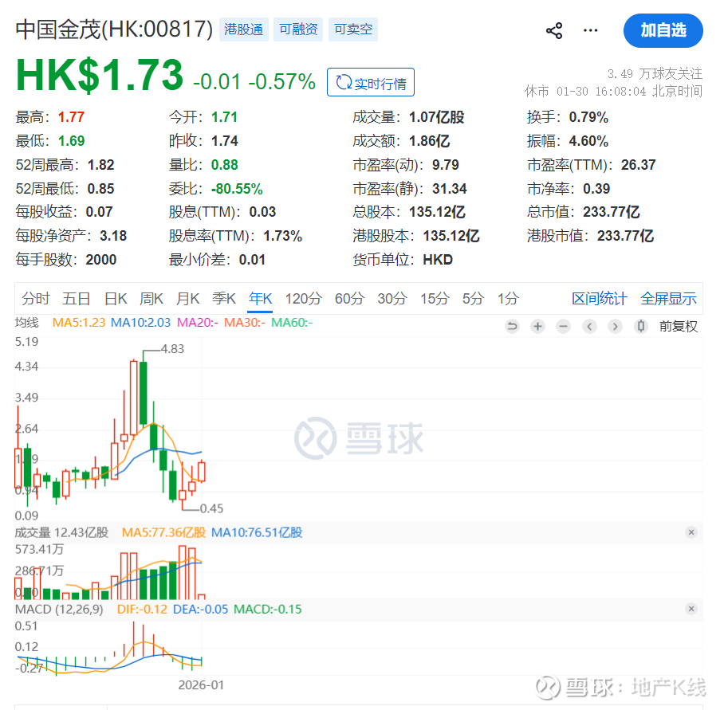This screenshot has width=728, height=710.
Task: Click the 实时行情 refresh button
Action: (x=371, y=82)
